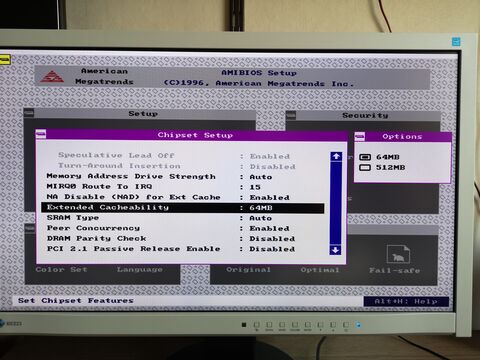
Task: Click the Options panel title bar
Action: [403, 136]
